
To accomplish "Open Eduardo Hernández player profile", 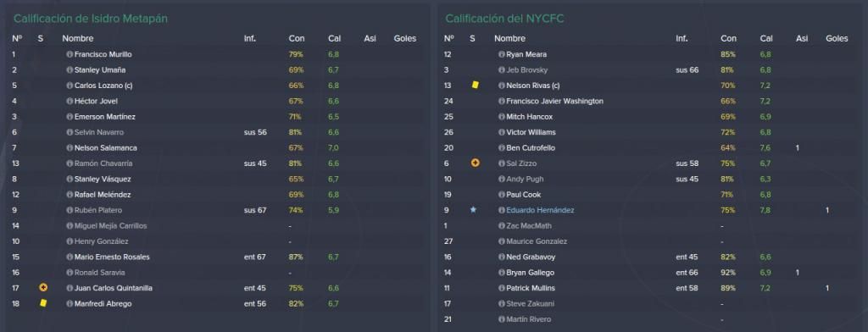I will point(540,210).
